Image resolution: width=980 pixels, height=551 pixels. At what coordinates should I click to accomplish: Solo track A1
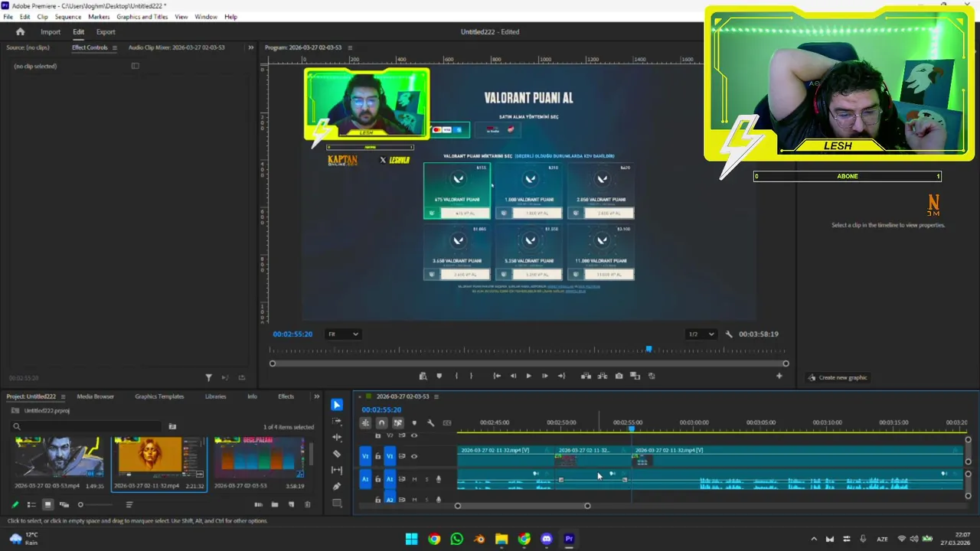426,479
